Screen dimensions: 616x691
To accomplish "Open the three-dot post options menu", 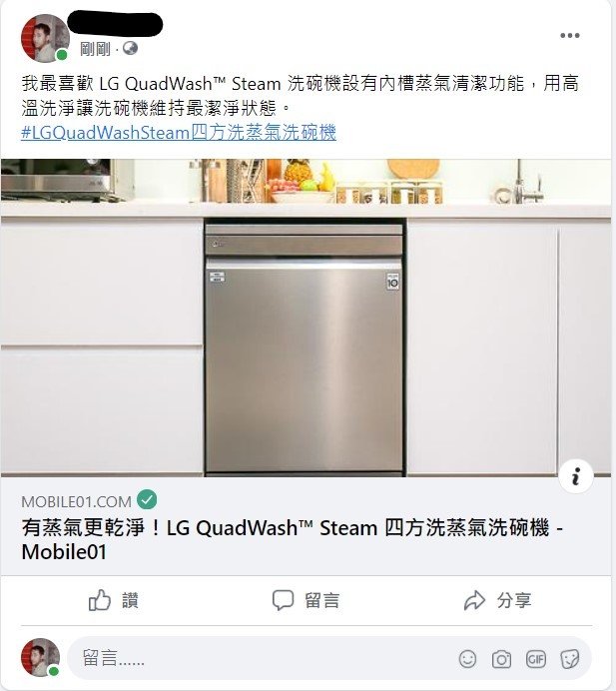I will 570,36.
